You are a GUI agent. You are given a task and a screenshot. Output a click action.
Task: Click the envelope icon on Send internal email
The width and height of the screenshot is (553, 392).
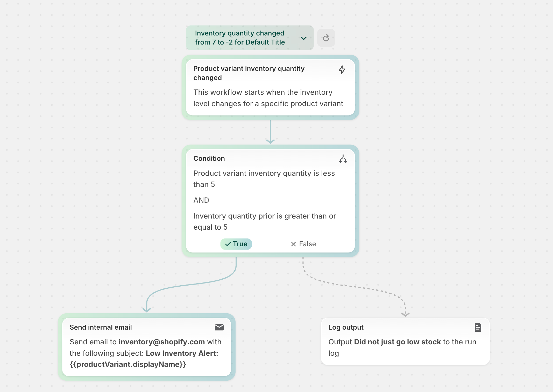tap(219, 327)
